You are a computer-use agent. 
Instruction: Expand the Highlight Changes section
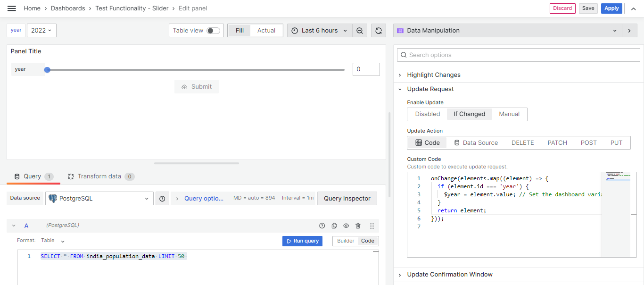[434, 75]
